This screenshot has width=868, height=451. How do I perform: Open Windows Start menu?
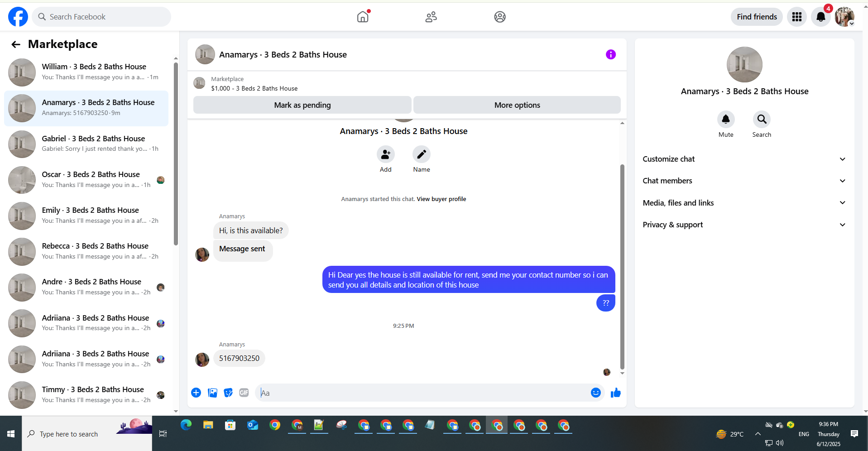pyautogui.click(x=11, y=434)
